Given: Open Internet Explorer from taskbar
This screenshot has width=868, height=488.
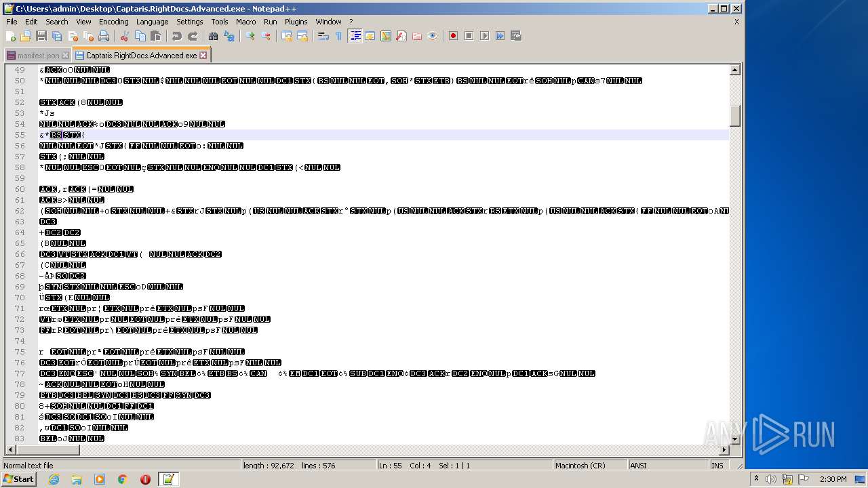Looking at the screenshot, I should 54,479.
